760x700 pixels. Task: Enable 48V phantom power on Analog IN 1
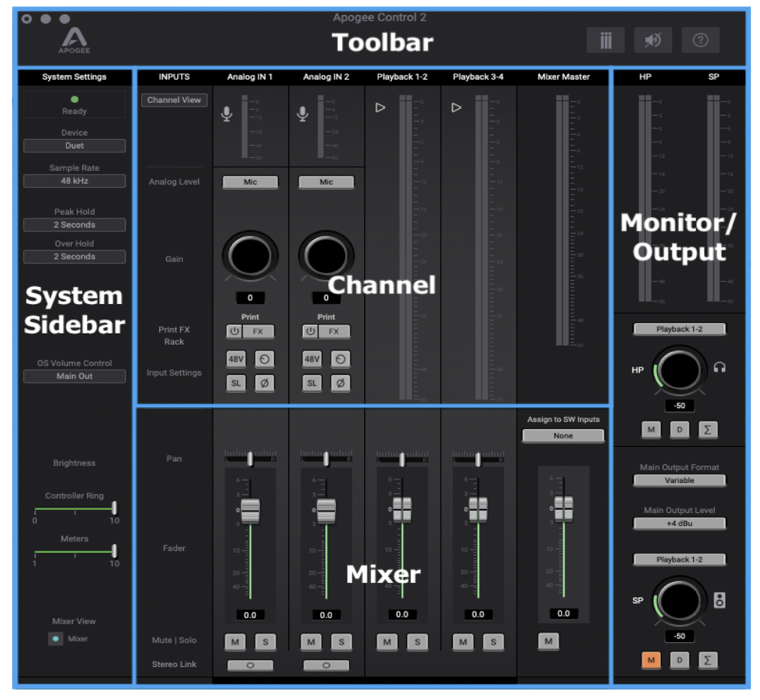coord(236,359)
